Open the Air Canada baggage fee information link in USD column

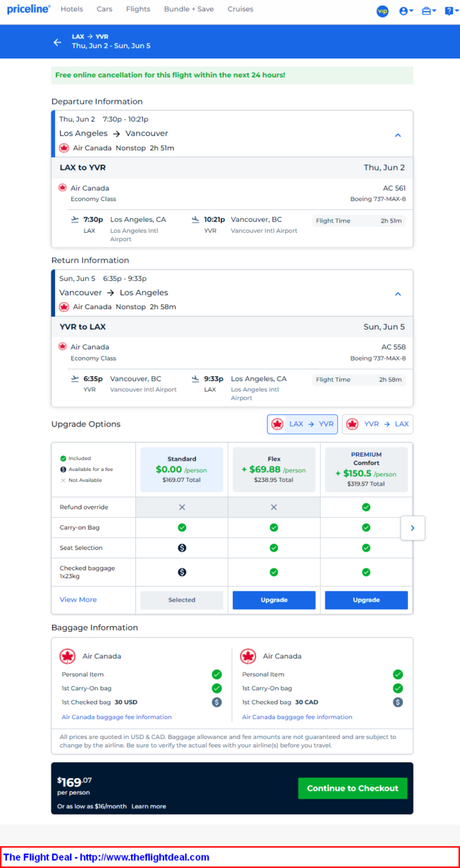117,717
